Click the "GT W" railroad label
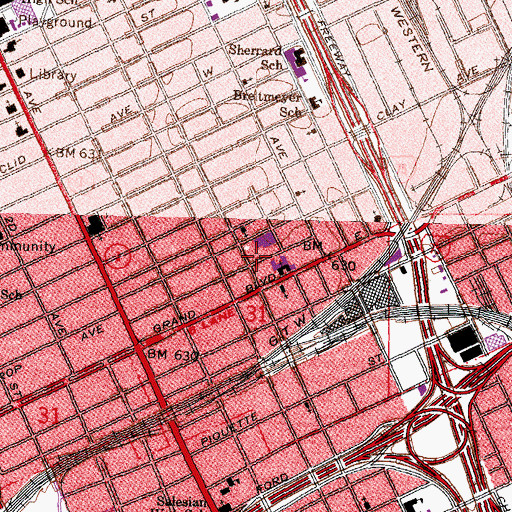 click(287, 331)
